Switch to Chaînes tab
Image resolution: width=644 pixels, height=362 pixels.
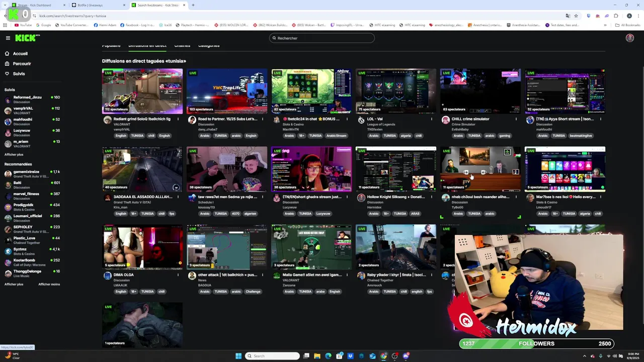point(182,46)
